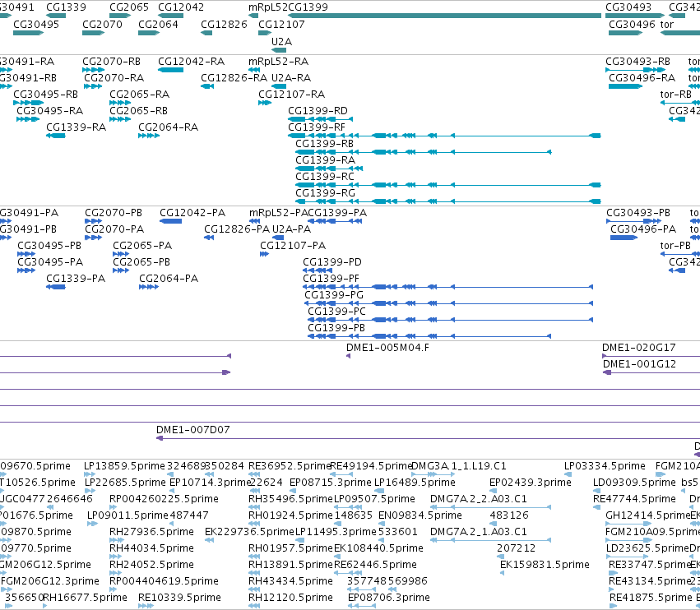Click transcript CG1399-RA label
The height and width of the screenshot is (610, 700).
click(x=326, y=160)
